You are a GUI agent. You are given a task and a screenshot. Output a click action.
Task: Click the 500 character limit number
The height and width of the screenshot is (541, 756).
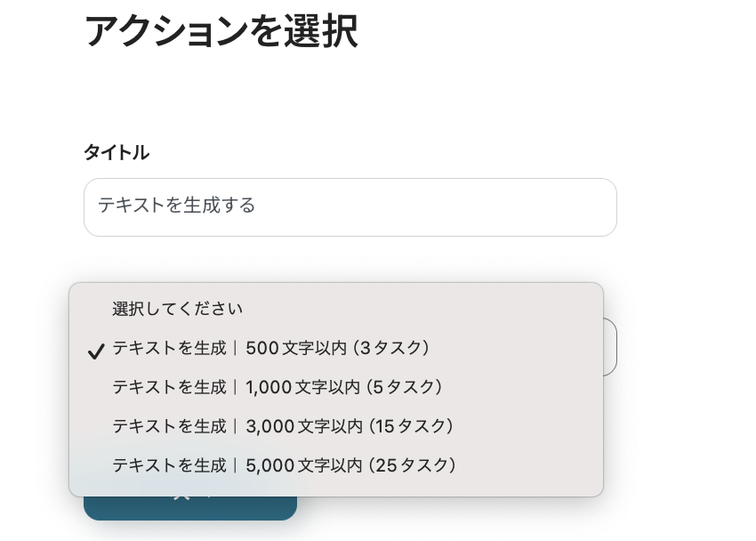coord(262,348)
